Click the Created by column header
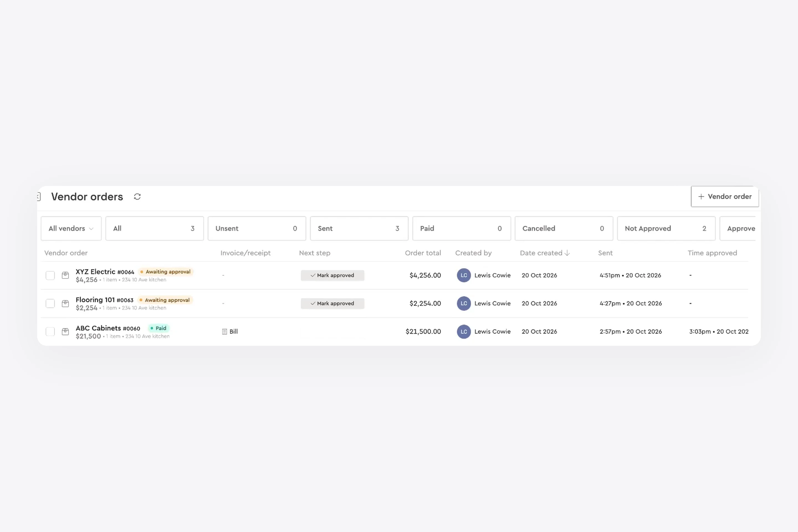 [x=473, y=253]
